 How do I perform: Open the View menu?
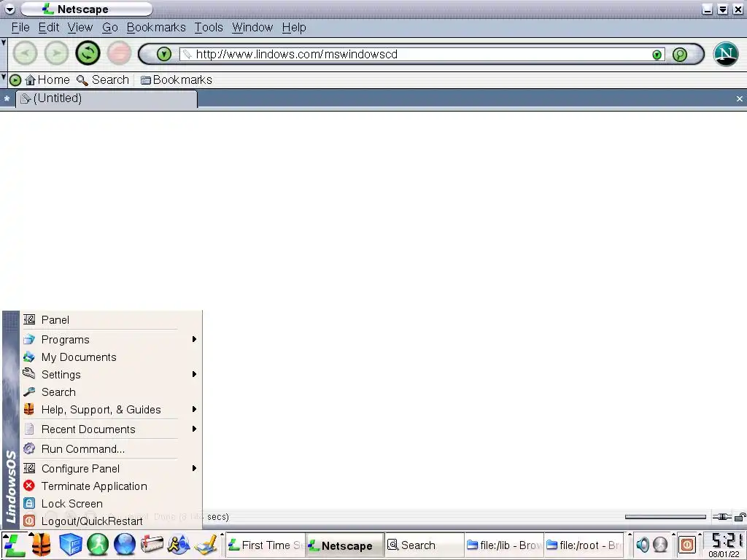point(80,28)
